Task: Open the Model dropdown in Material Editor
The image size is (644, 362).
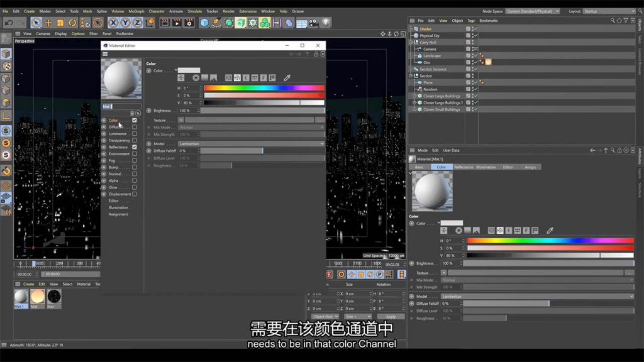Action: 252,144
